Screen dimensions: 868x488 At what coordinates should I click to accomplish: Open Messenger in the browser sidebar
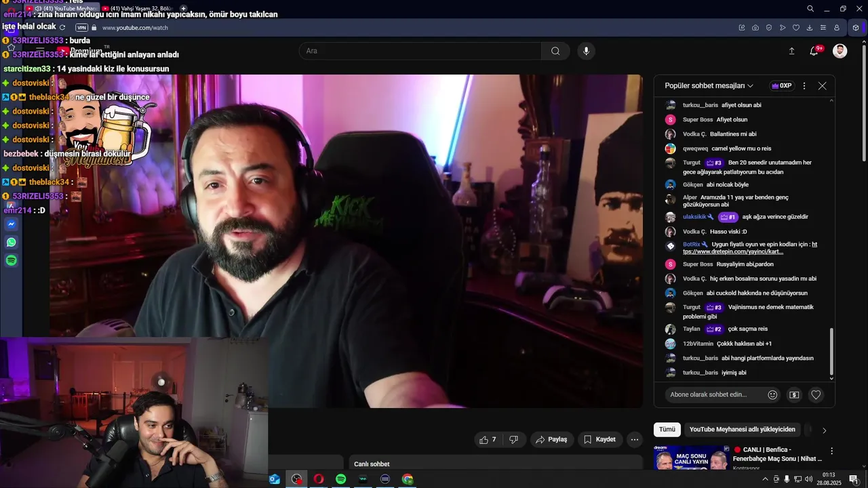(x=12, y=224)
